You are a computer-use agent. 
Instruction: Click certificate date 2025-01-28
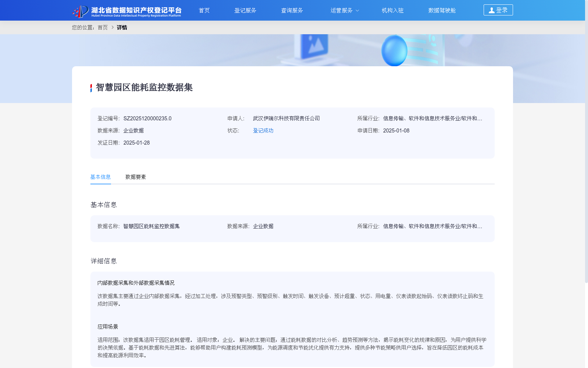coord(136,143)
